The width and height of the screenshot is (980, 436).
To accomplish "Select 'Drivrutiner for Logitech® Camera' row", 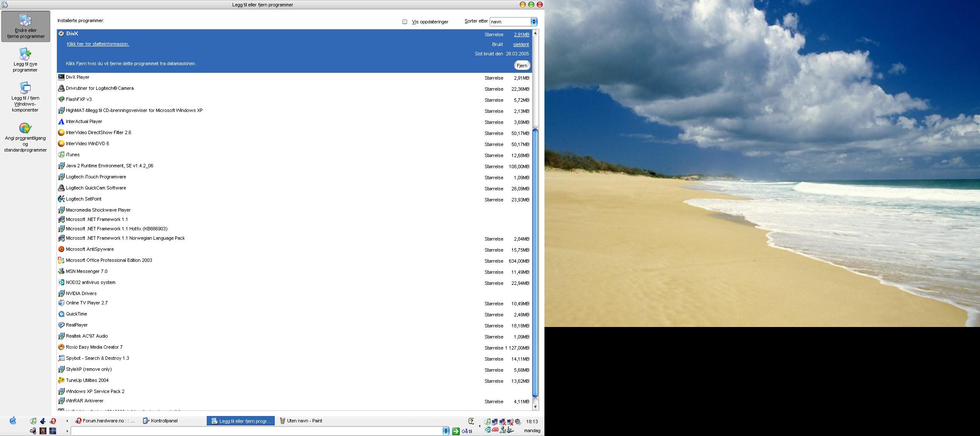I will click(x=294, y=88).
